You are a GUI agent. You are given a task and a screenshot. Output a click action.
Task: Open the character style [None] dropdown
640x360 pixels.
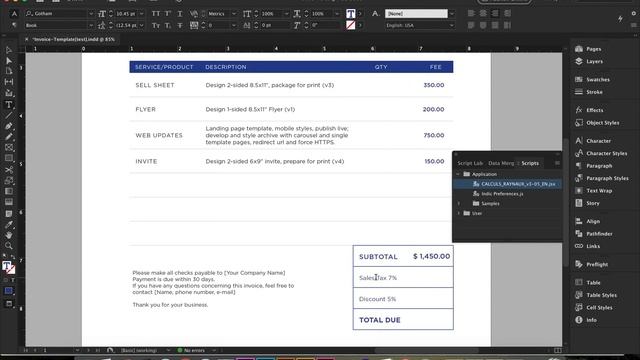[451, 14]
